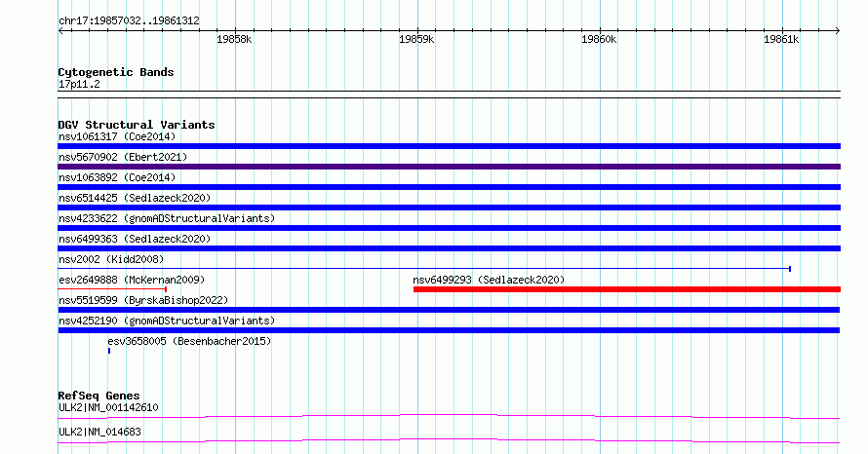This screenshot has width=868, height=454.
Task: Click the thick red bar of nsv6499293
Action: click(x=627, y=289)
